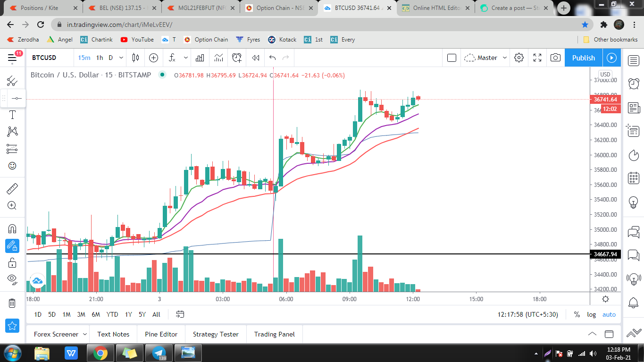Viewport: 644px width, 362px height.
Task: Select the 1h timeframe button
Action: [100, 58]
